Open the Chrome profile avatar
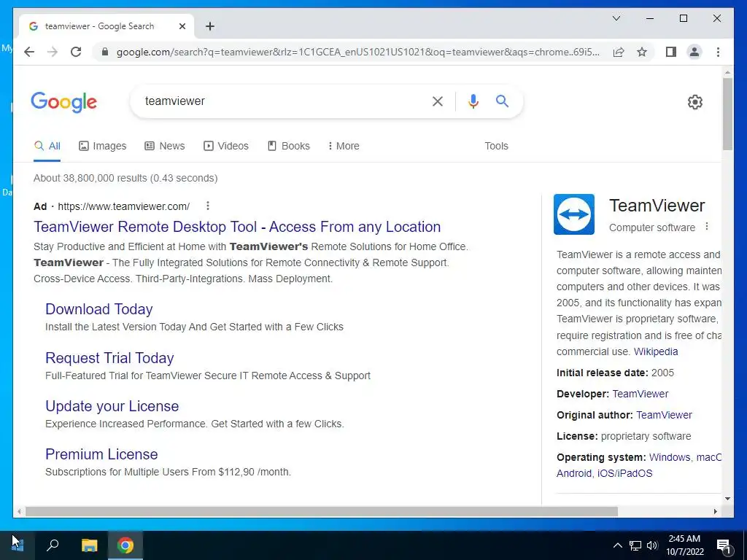The height and width of the screenshot is (560, 747). tap(694, 52)
